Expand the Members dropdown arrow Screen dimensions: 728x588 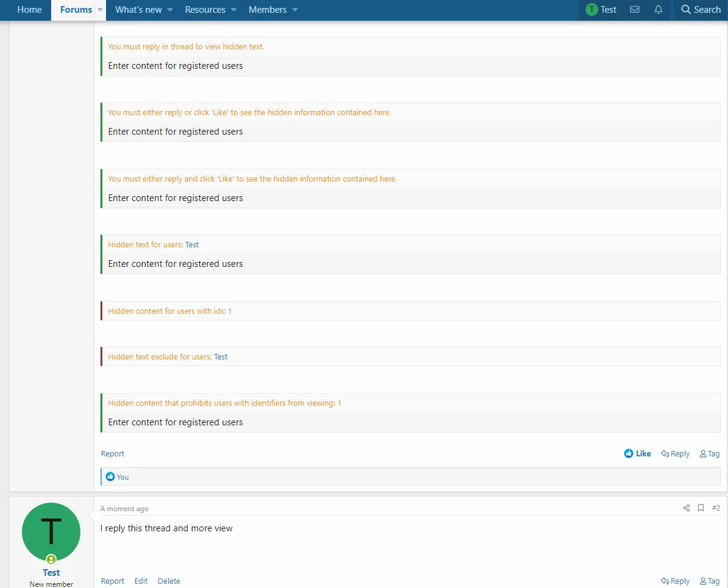[295, 10]
